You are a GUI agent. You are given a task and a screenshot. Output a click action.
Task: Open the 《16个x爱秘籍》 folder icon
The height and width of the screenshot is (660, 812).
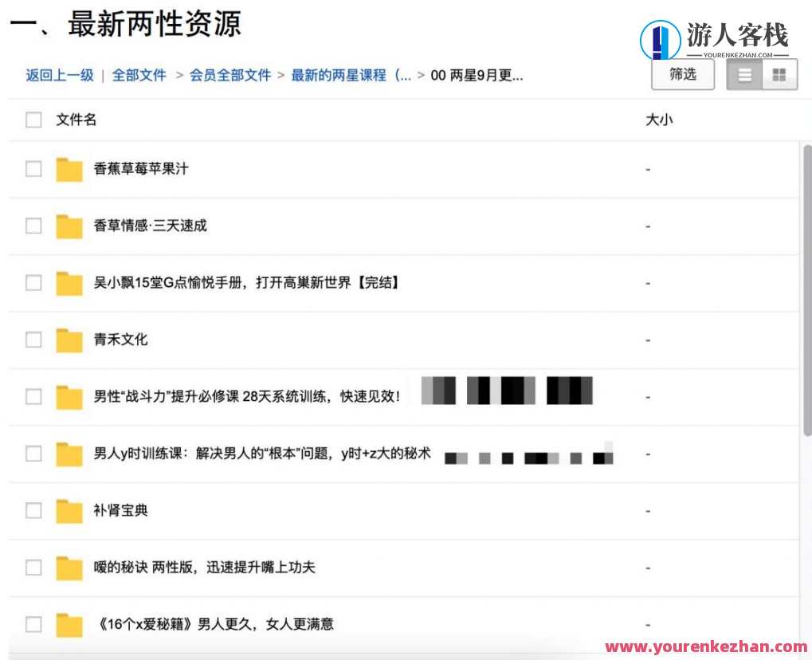(69, 624)
